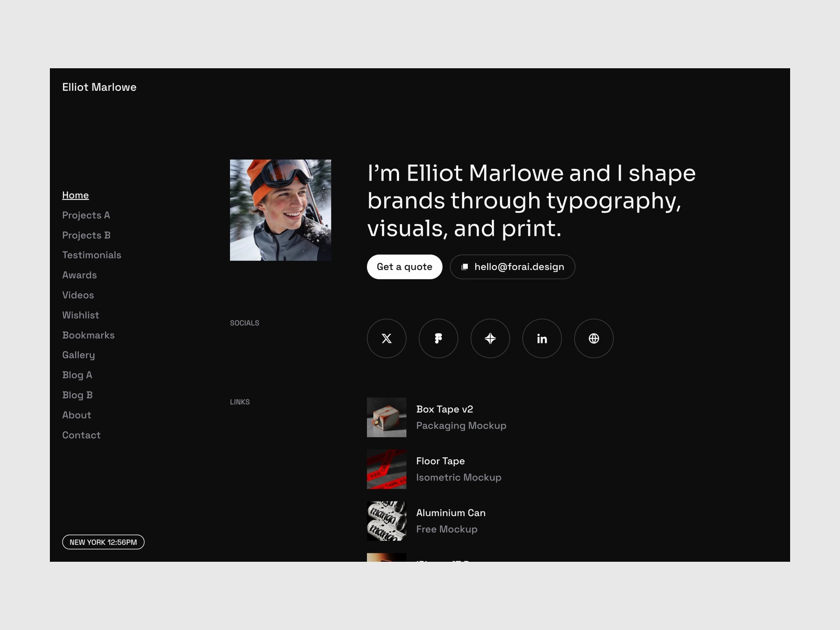
Task: Open the Contact page
Action: pyautogui.click(x=81, y=435)
